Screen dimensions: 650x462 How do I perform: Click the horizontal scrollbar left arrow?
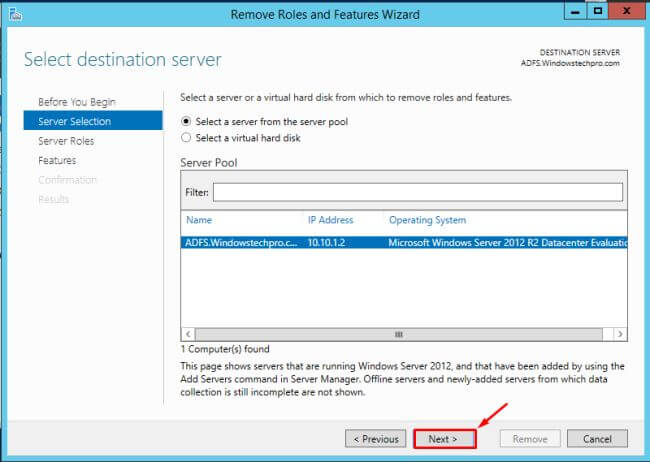click(188, 334)
